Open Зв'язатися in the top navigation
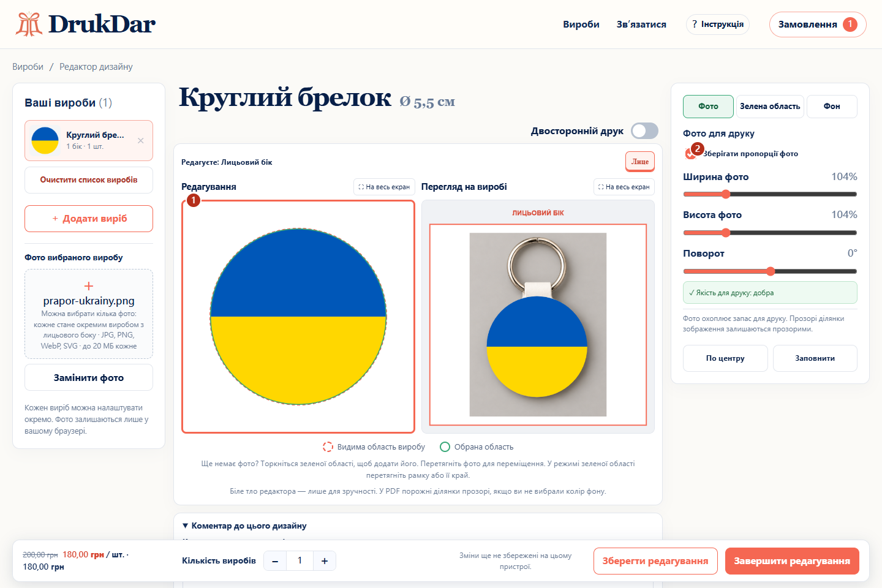This screenshot has height=588, width=882. click(x=641, y=24)
